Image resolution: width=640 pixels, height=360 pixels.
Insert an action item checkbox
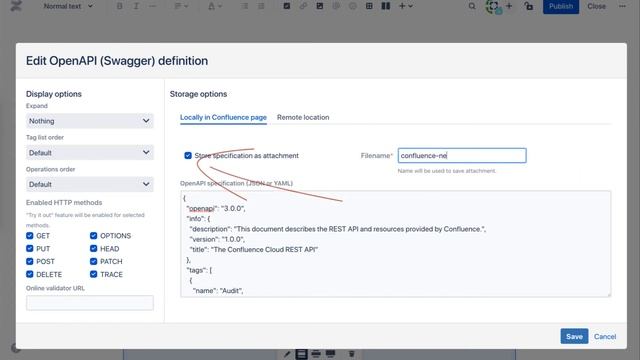287,6
